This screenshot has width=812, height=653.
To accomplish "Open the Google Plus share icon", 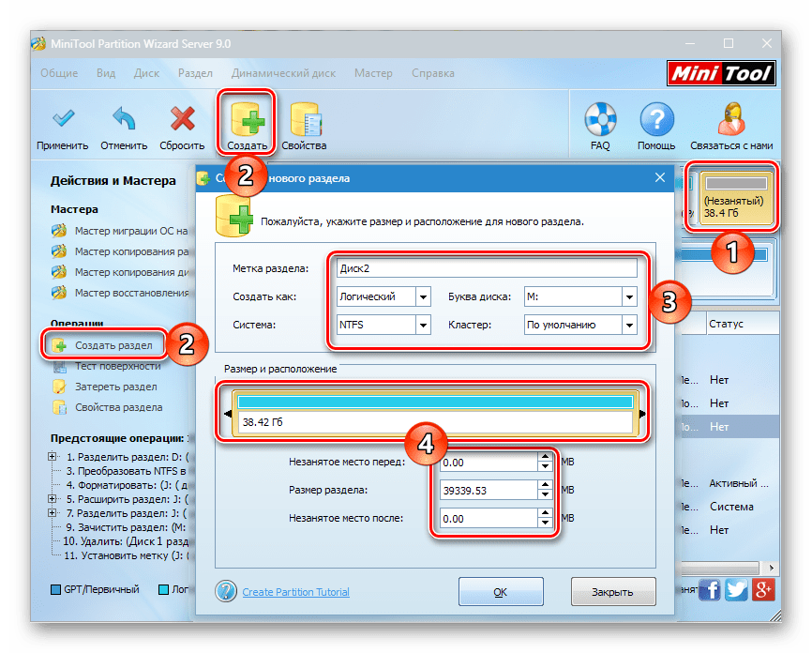I will tap(763, 589).
